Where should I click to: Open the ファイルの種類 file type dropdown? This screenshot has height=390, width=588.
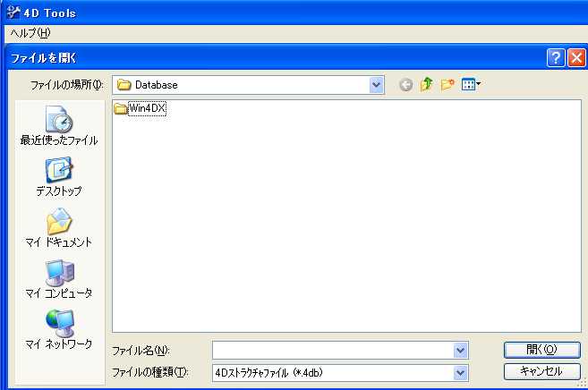pyautogui.click(x=461, y=371)
